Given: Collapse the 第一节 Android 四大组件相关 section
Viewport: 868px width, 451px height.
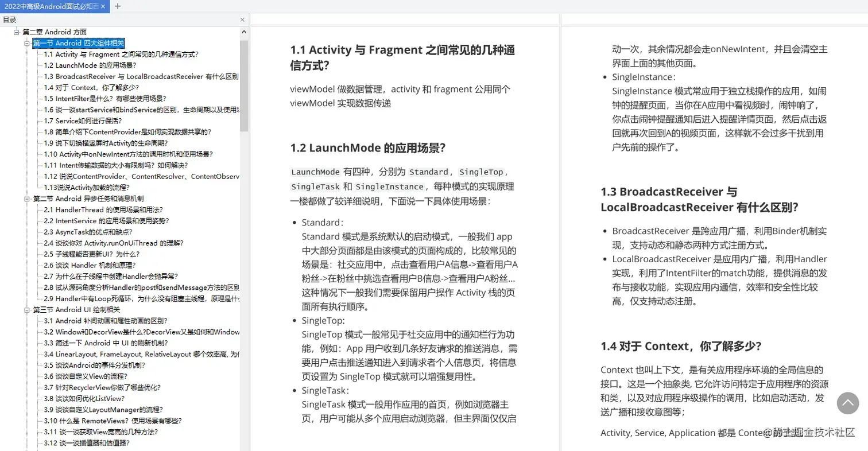Looking at the screenshot, I should click(x=28, y=43).
